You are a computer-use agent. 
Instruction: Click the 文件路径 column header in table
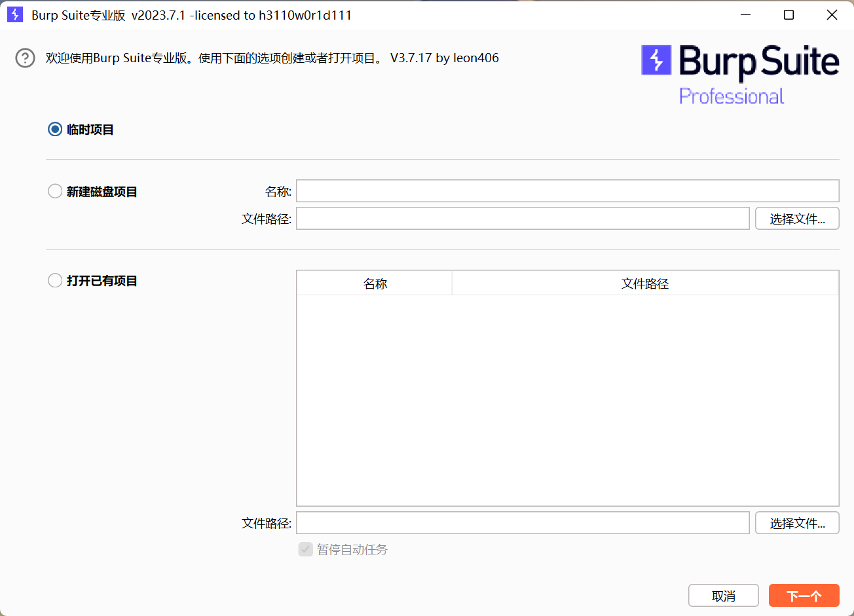(645, 283)
